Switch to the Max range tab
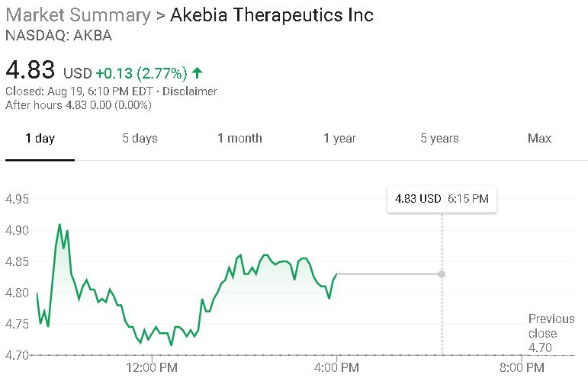Screen dimensions: 588x378 point(539,138)
